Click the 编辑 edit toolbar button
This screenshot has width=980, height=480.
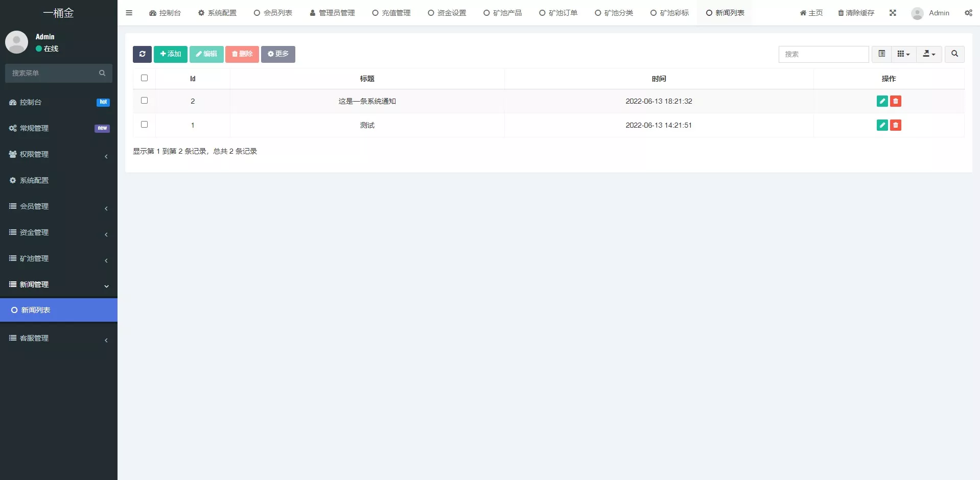click(206, 54)
